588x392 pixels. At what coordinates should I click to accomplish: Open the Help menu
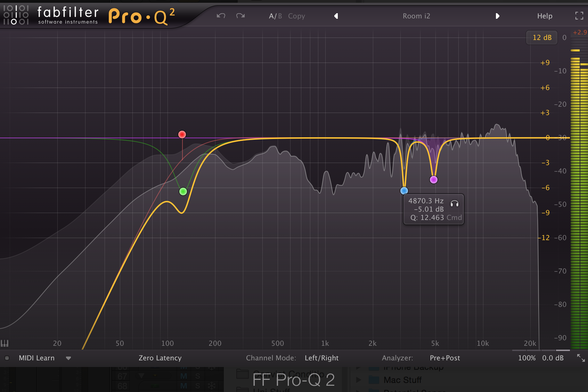click(x=545, y=16)
